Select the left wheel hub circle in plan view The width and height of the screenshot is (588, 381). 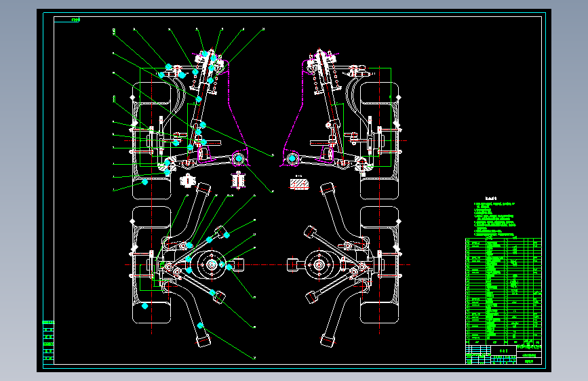(x=212, y=265)
